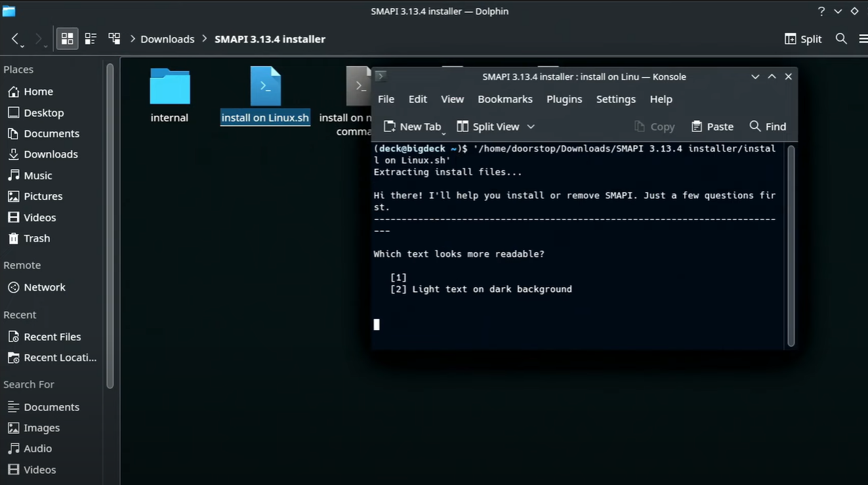Click '[2] Light text on dark background' line
This screenshot has width=868, height=485.
[x=481, y=289]
